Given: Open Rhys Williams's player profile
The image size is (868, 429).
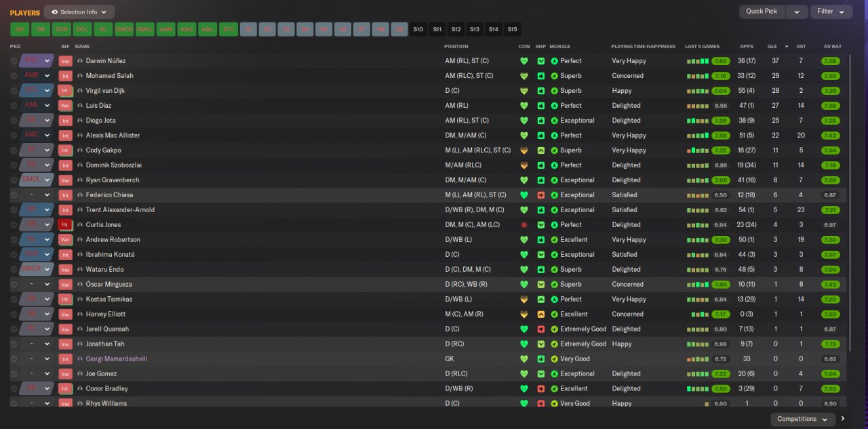Looking at the screenshot, I should pyautogui.click(x=106, y=404).
